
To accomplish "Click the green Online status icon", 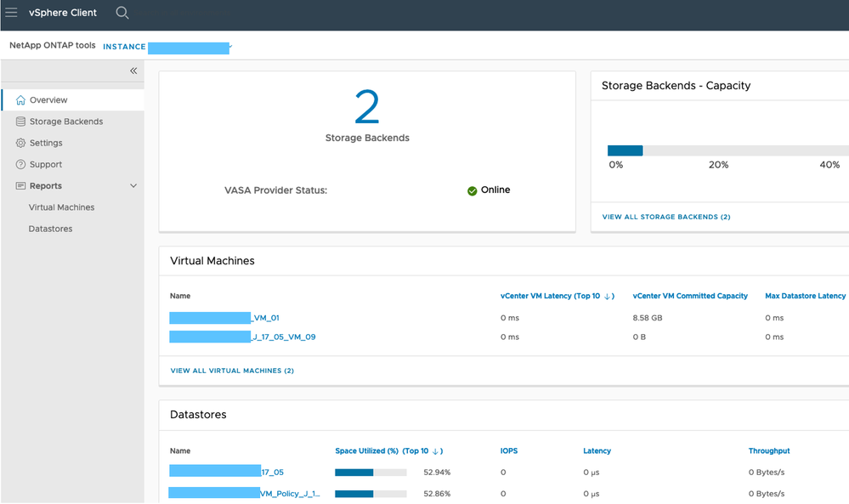I will click(x=472, y=191).
